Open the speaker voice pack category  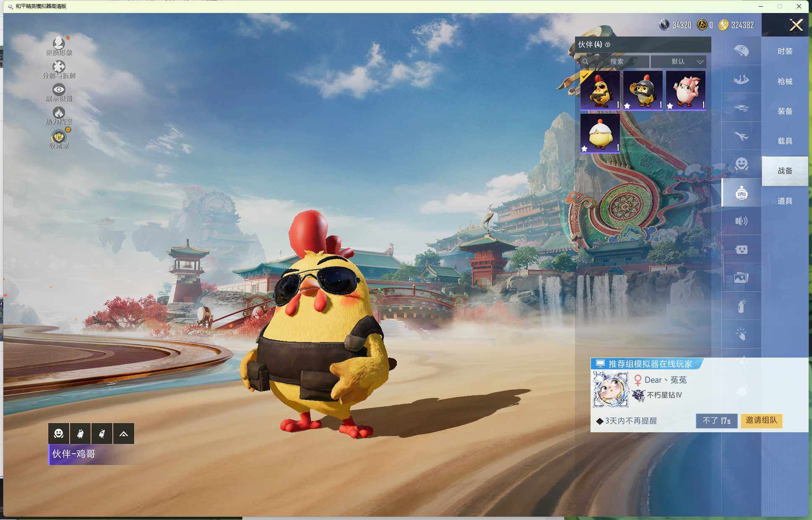click(x=741, y=221)
